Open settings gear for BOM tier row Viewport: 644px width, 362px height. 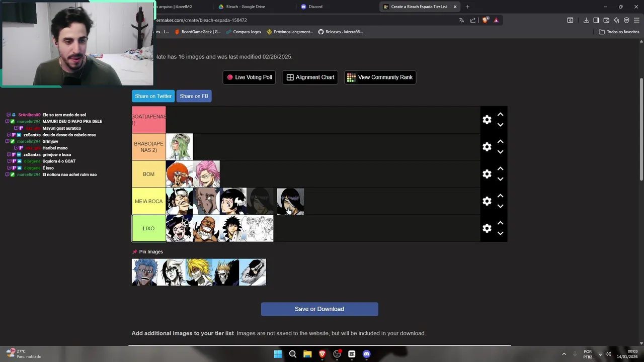(x=487, y=174)
